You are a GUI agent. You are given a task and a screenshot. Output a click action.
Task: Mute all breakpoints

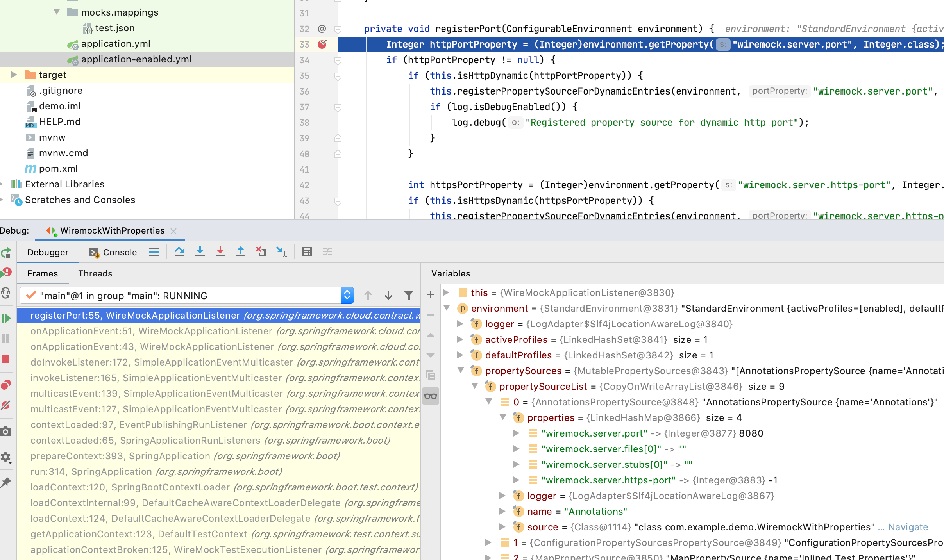tap(6, 405)
